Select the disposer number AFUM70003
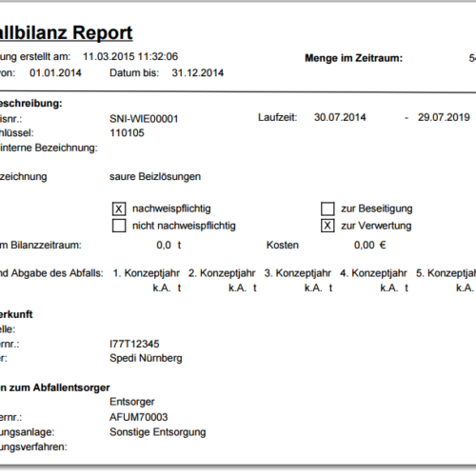 (x=139, y=417)
